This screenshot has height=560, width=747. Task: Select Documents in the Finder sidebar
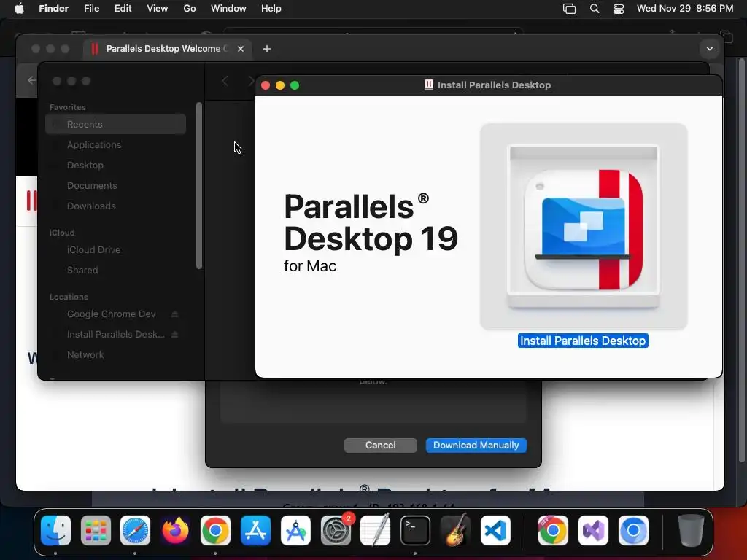pos(116,186)
